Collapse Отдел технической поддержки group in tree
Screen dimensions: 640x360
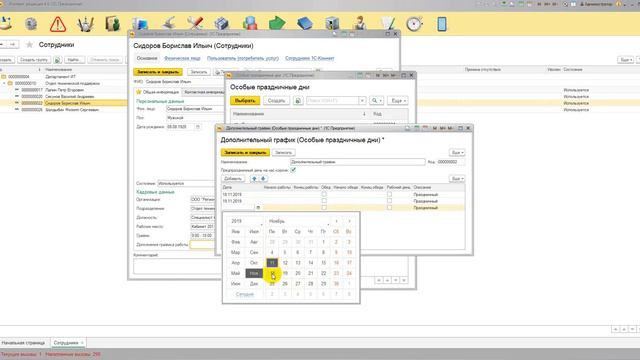(x=4, y=83)
